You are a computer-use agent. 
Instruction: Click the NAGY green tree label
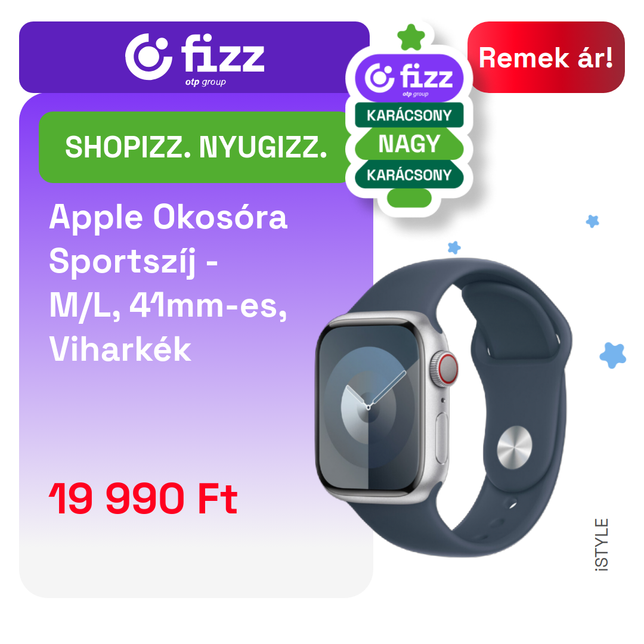click(x=409, y=144)
